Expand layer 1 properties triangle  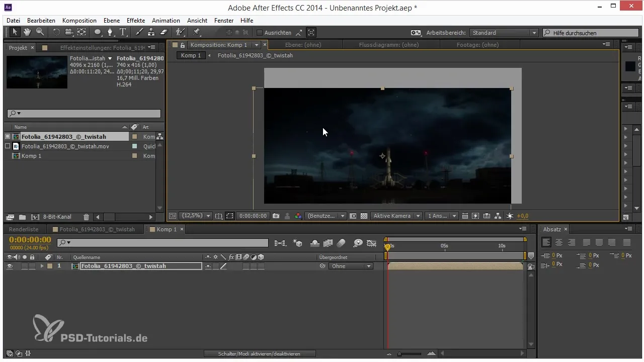[x=42, y=266]
